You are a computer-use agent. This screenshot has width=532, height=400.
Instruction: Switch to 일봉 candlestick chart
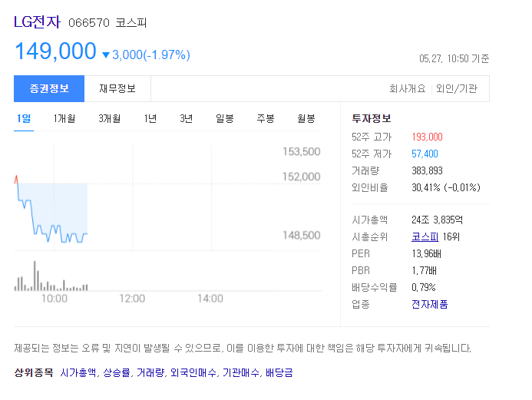(x=225, y=118)
